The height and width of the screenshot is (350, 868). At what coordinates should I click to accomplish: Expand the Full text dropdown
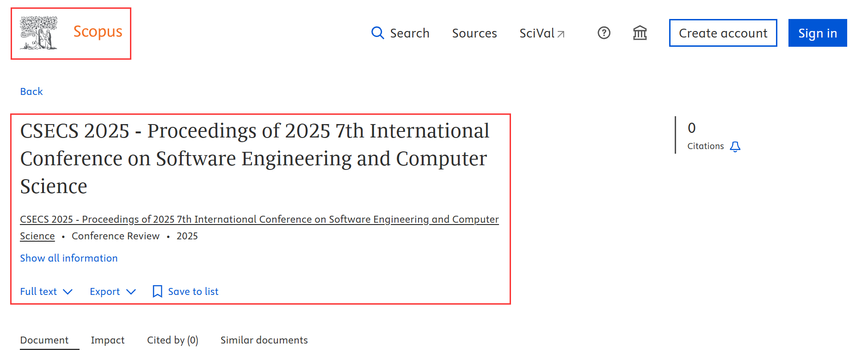(46, 291)
